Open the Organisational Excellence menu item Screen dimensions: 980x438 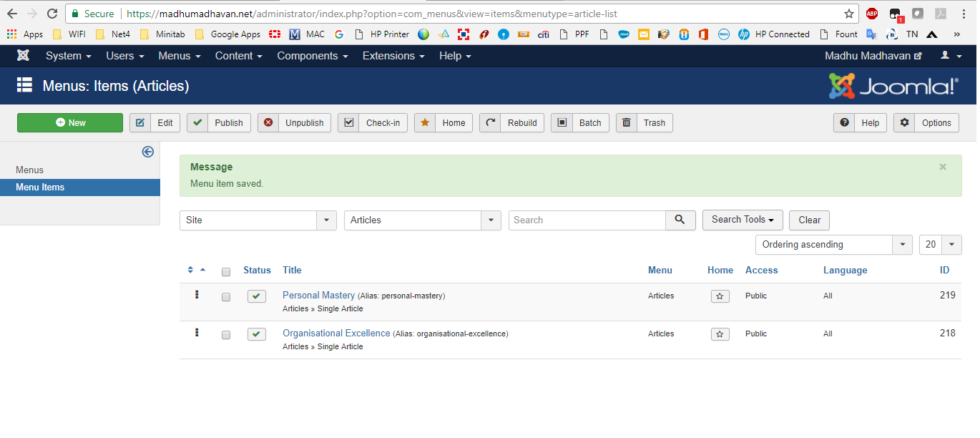point(336,333)
